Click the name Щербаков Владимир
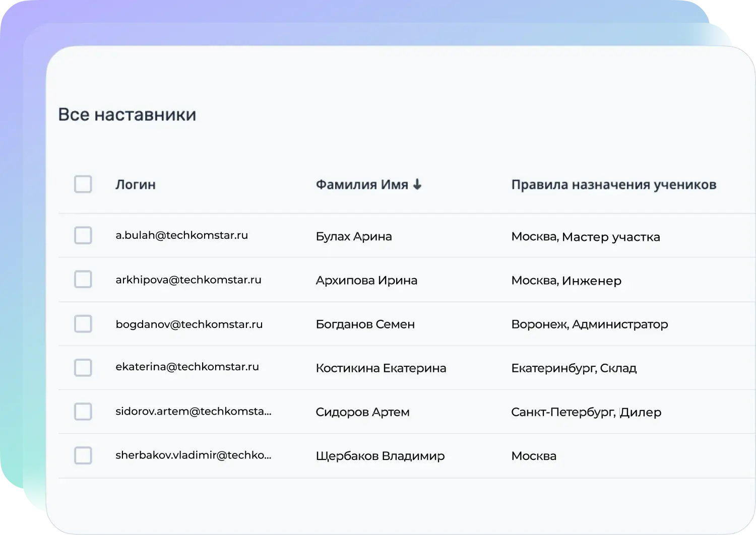Viewport: 756px width, 535px height. point(381,456)
